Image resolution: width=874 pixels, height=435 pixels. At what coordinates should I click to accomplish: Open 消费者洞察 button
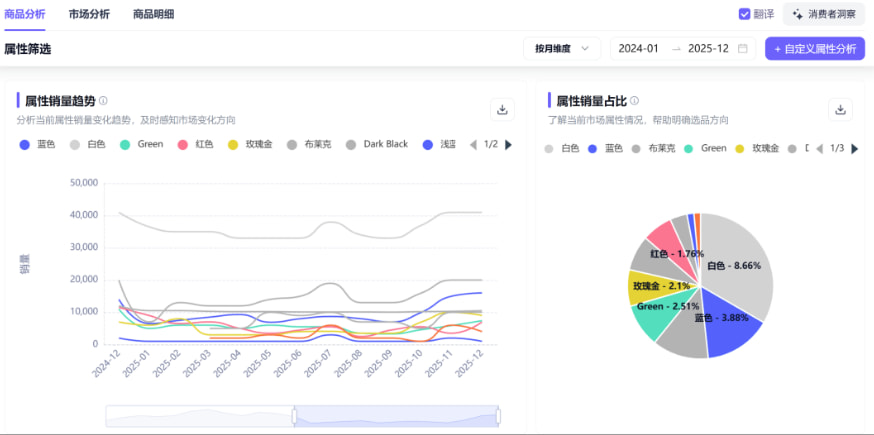pos(824,14)
